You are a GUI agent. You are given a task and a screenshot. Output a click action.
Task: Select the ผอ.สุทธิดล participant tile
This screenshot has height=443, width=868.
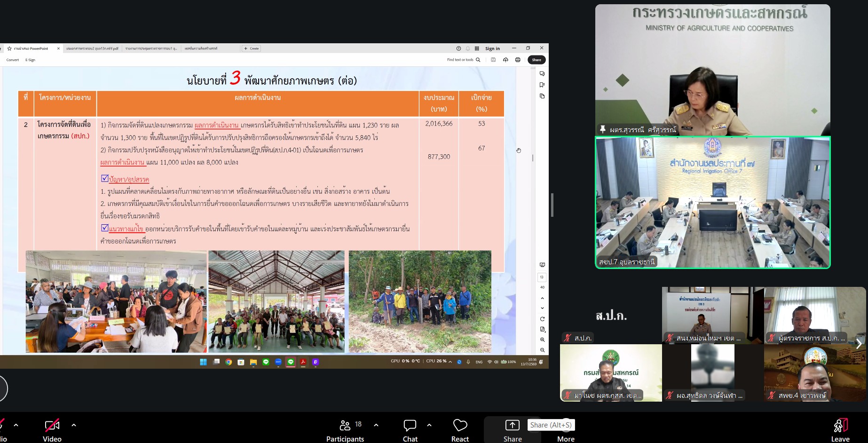point(713,373)
